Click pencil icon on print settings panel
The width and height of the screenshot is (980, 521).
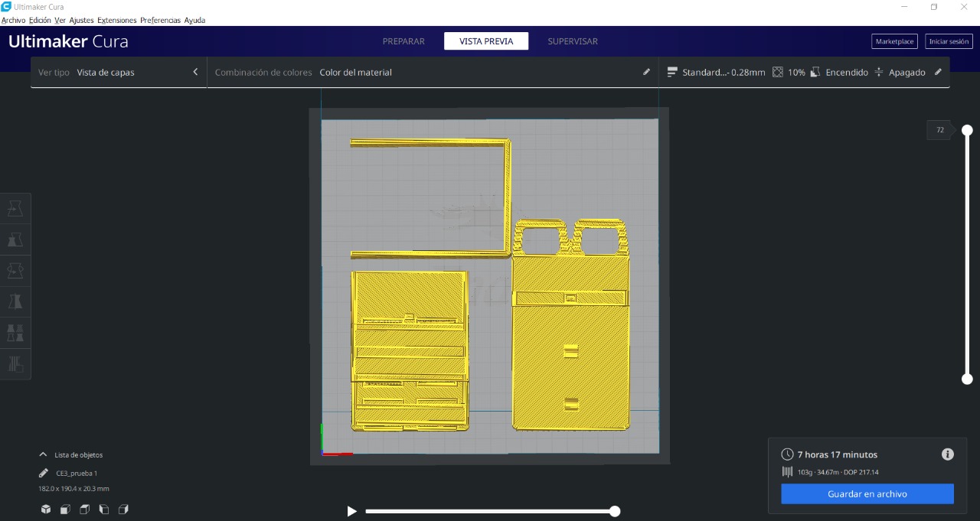click(938, 72)
